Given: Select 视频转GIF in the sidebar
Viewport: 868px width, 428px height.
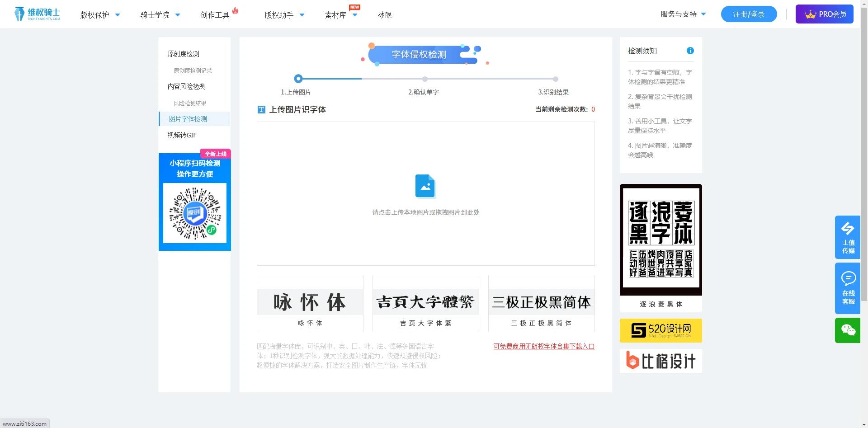Looking at the screenshot, I should pos(182,135).
